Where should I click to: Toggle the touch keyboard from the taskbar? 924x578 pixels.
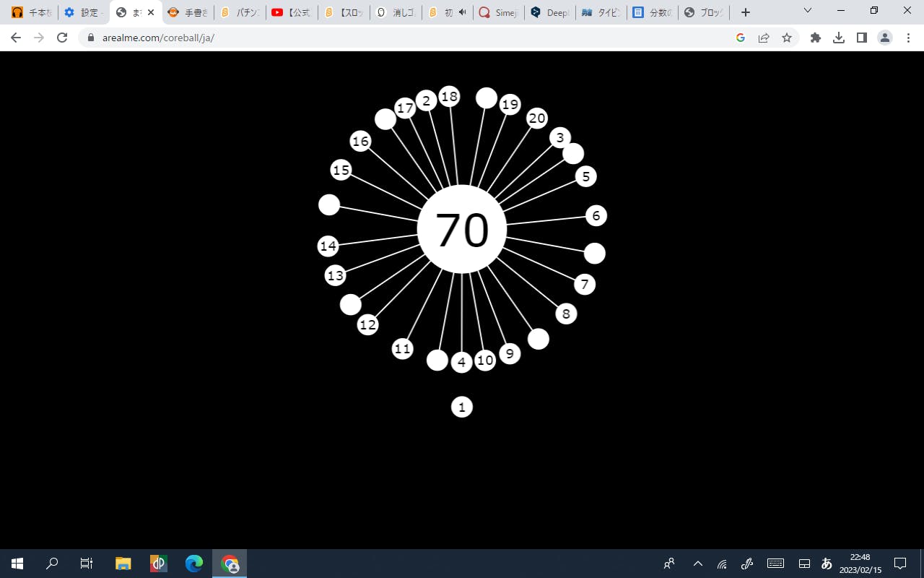[775, 564]
